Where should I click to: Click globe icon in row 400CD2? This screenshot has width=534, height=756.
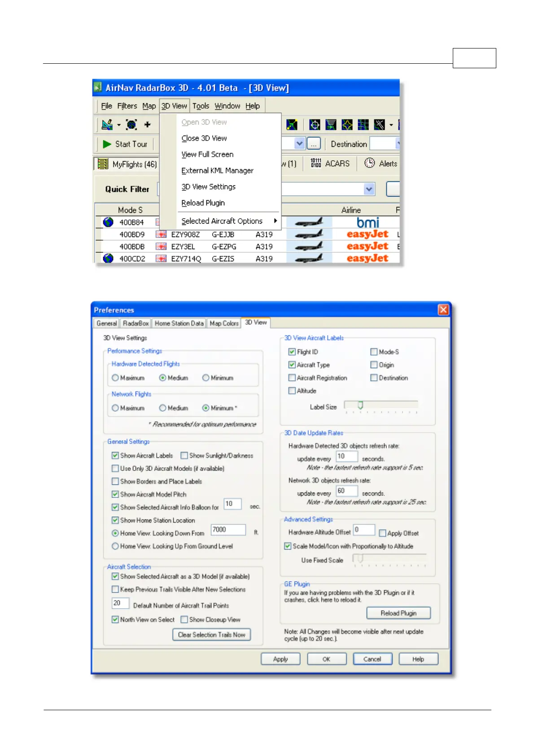click(108, 258)
